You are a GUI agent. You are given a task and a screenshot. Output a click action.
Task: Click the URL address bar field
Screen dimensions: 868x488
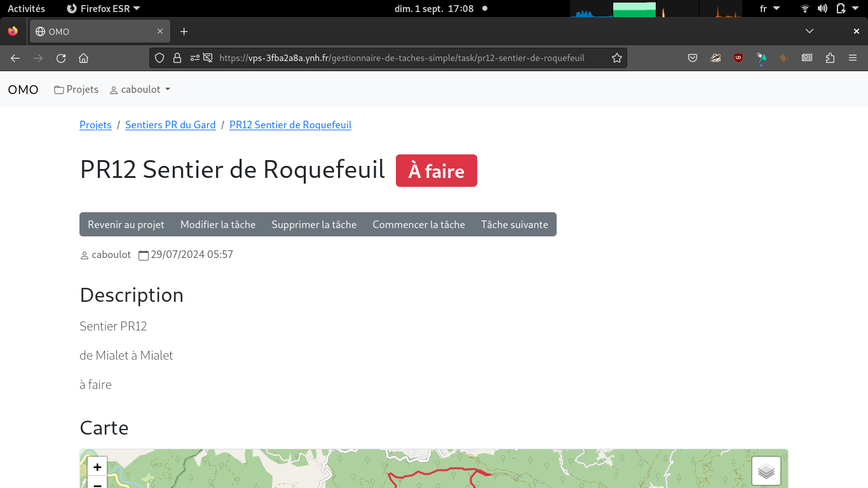pyautogui.click(x=407, y=58)
